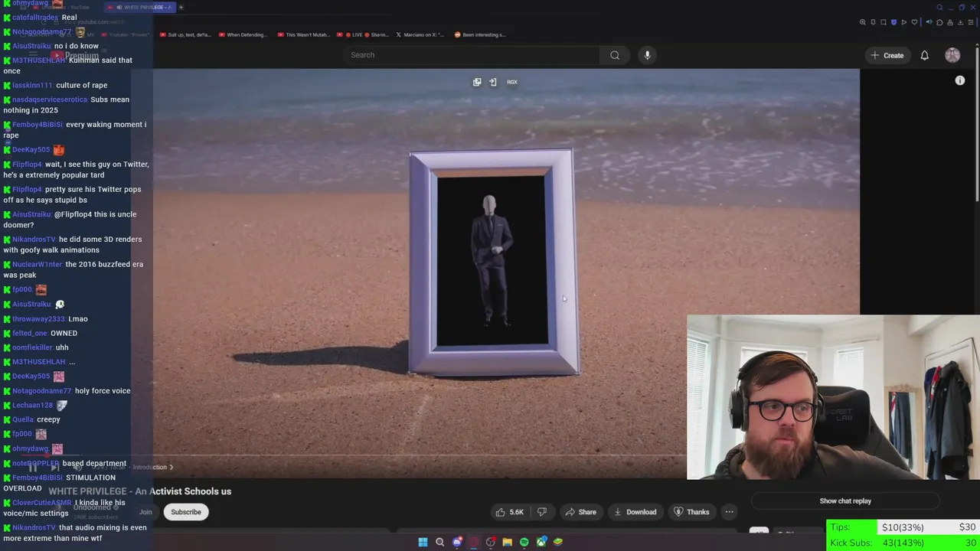Click the Thanks button
Viewport: 980px width, 551px height.
pyautogui.click(x=691, y=512)
